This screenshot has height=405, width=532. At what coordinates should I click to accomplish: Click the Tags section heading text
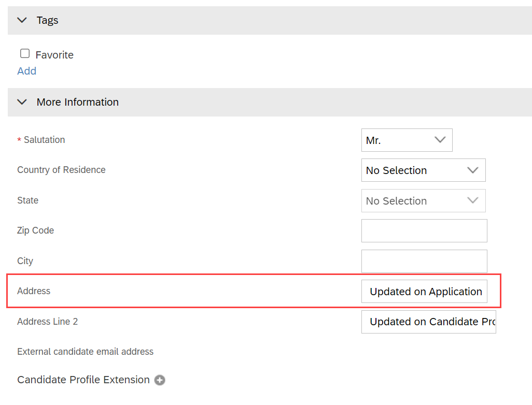pyautogui.click(x=48, y=20)
